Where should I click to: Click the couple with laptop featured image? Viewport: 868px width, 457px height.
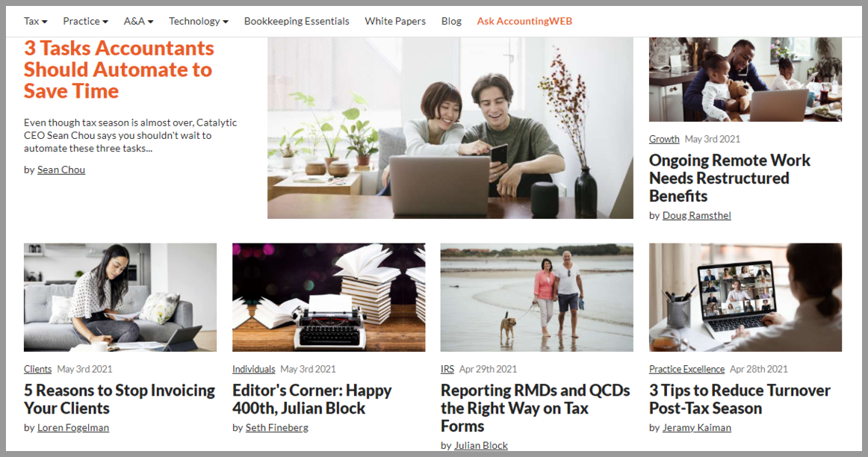point(450,128)
